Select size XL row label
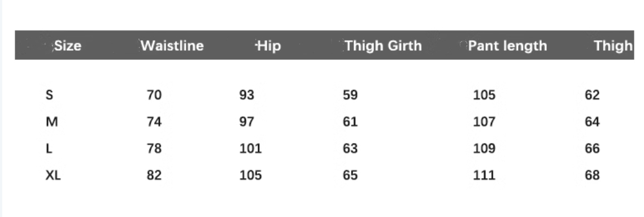The width and height of the screenshot is (644, 217). pos(53,176)
